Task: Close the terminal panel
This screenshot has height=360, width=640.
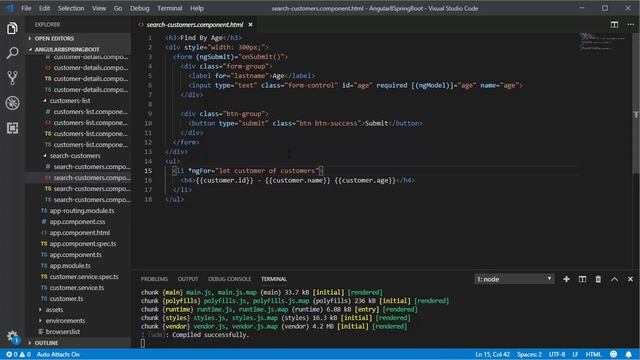Action: pyautogui.click(x=630, y=279)
